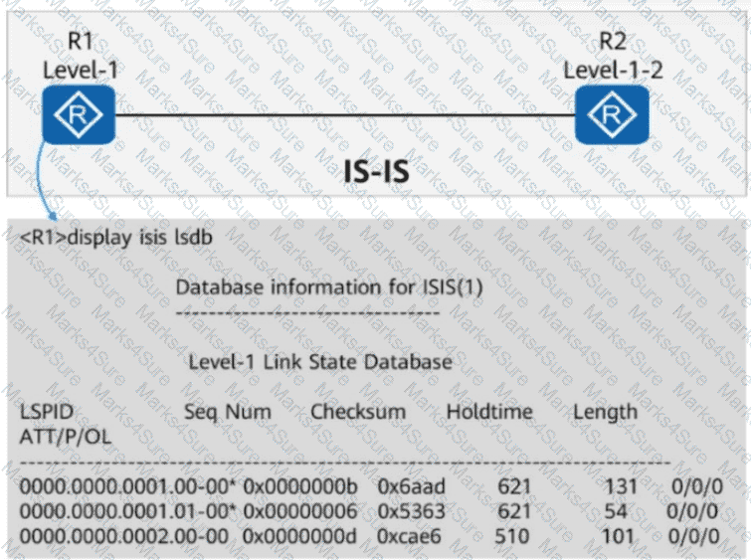Viewport: 751px width, 560px height.
Task: Click the ATT/P/OL column header
Action: [x=65, y=437]
